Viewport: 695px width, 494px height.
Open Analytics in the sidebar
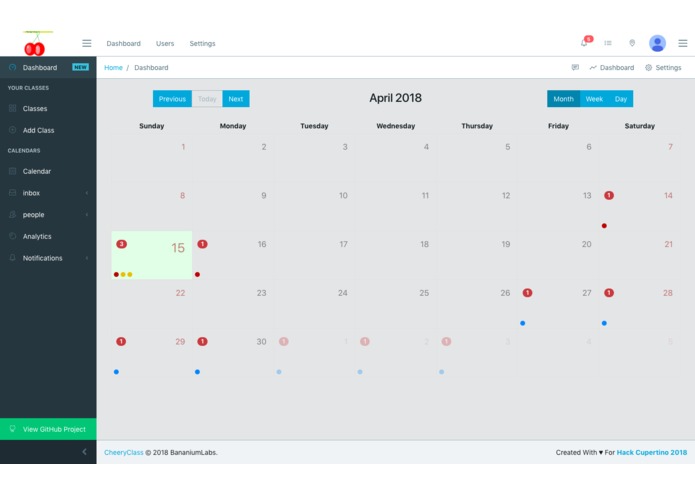tap(48, 237)
